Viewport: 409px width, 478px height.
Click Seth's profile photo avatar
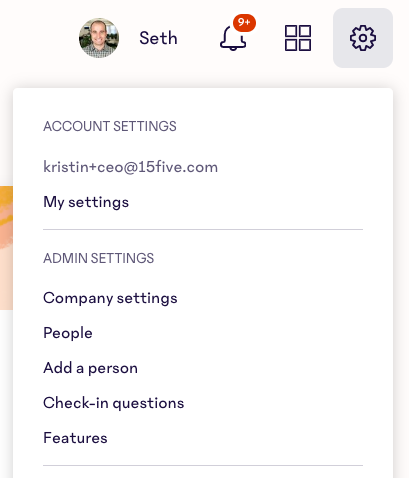click(x=99, y=38)
